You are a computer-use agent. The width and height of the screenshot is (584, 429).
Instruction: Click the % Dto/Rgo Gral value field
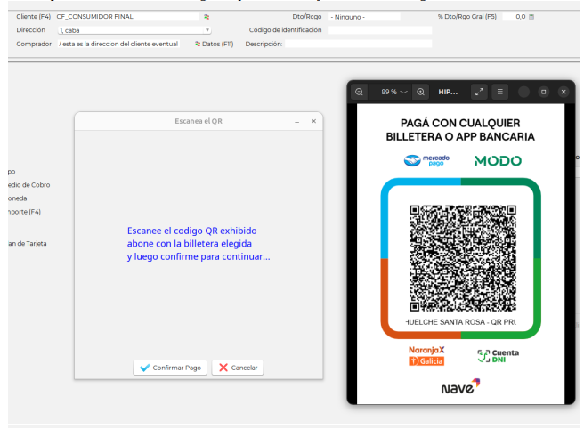coord(515,17)
